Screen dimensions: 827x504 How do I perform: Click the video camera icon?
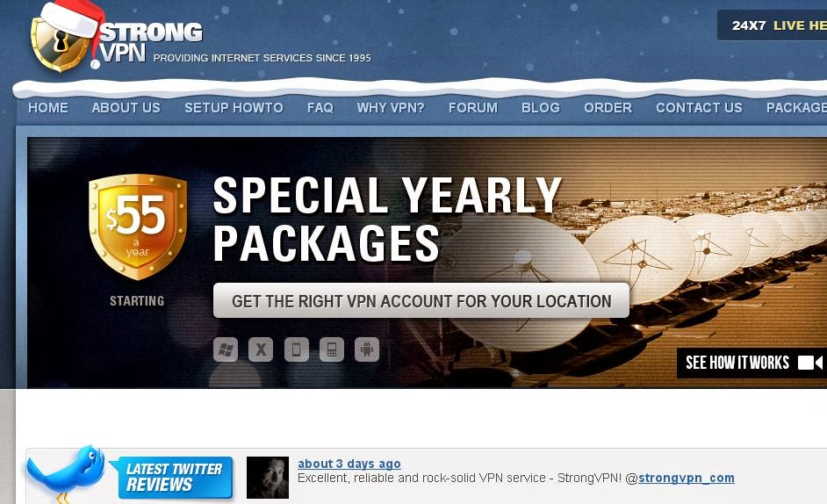coord(810,363)
